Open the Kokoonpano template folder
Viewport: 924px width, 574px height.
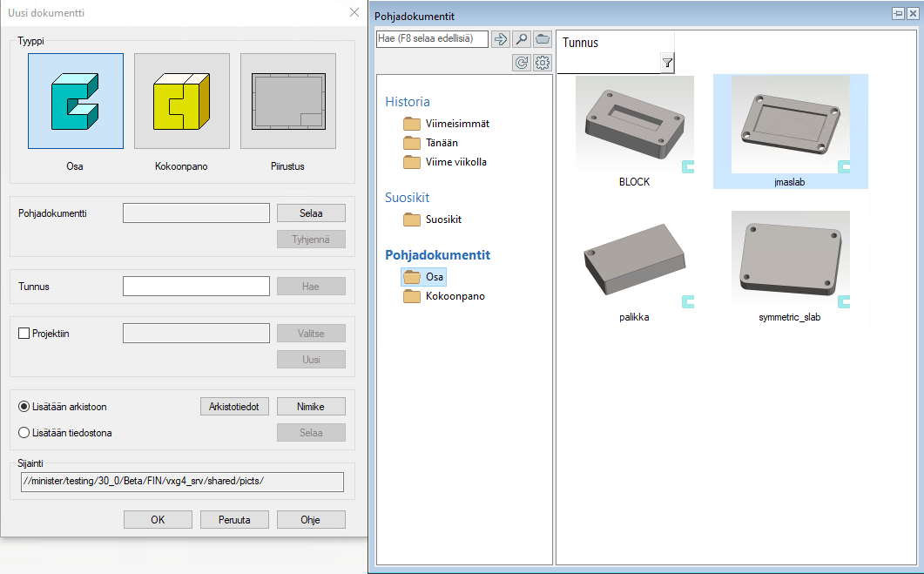tap(455, 296)
